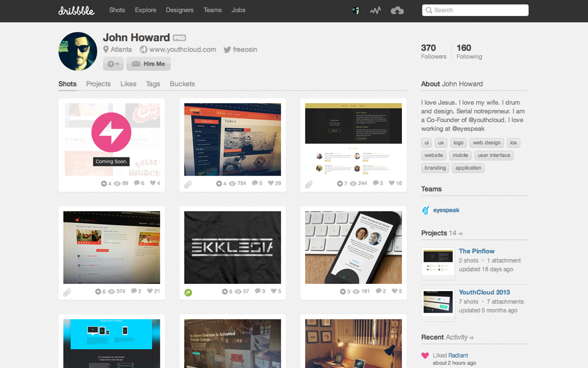Screen dimensions: 588x368
Task: Open the activity feed icon in the navbar
Action: coord(375,10)
